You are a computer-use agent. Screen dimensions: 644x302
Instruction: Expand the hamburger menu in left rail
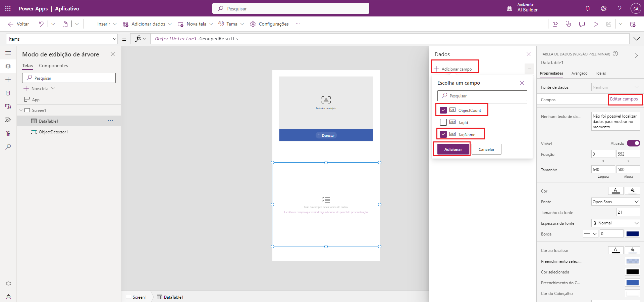8,53
